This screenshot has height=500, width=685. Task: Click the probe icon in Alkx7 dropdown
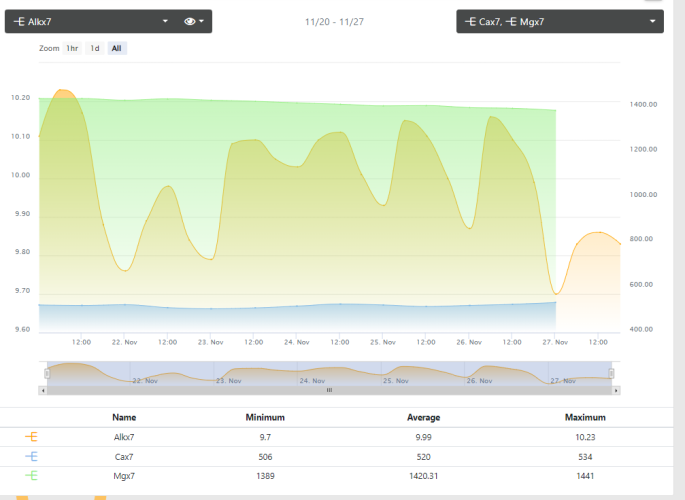19,21
